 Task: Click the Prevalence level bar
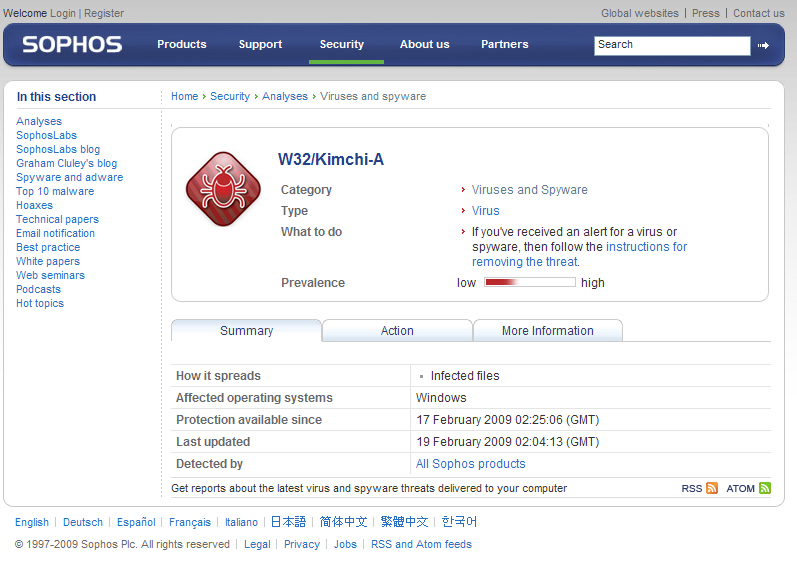[530, 282]
